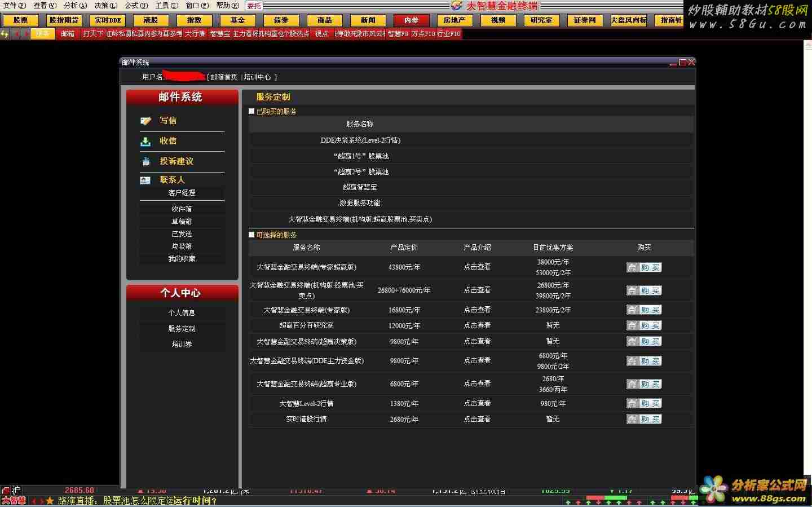Open the 帮助 menu

point(227,6)
